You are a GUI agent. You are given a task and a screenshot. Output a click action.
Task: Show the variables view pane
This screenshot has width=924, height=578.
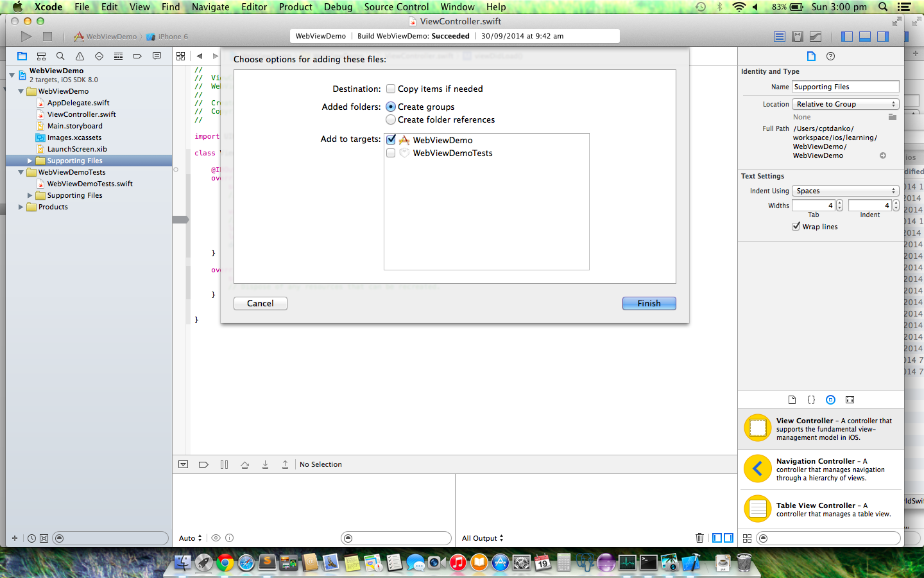pos(717,538)
